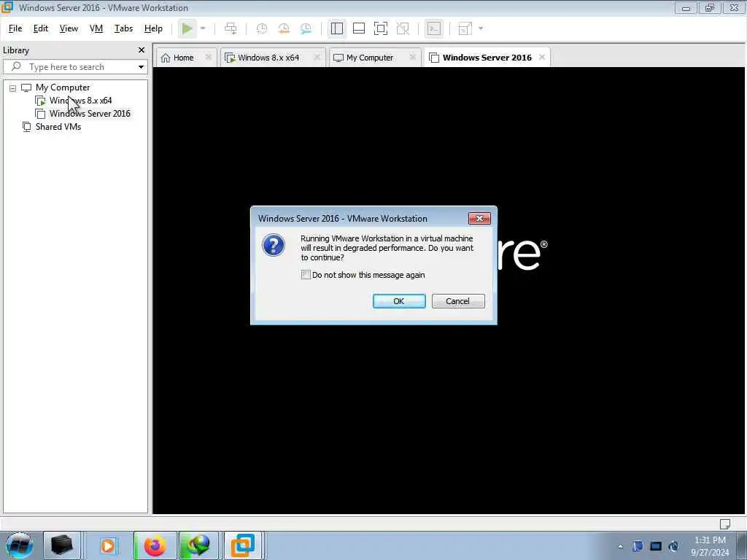The width and height of the screenshot is (747, 560).
Task: Open the File menu
Action: (15, 28)
